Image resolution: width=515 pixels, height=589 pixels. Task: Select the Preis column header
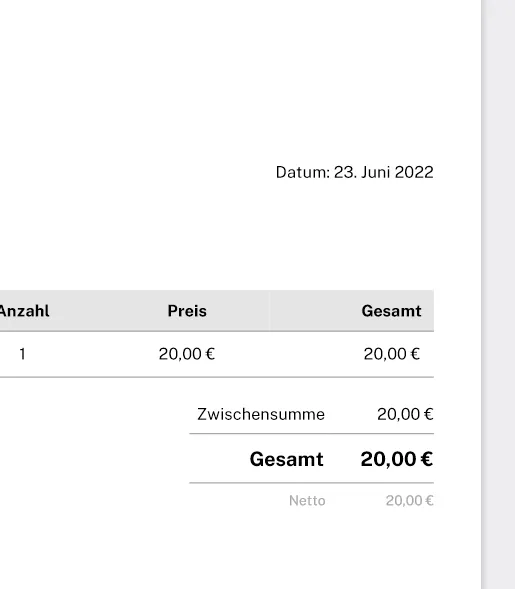(187, 311)
